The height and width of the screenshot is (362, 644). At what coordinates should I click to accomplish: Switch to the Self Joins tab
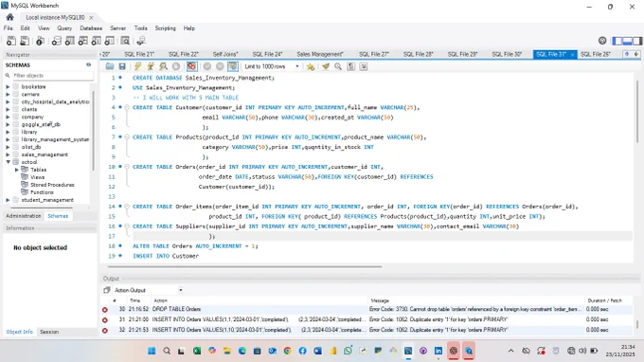coord(225,54)
